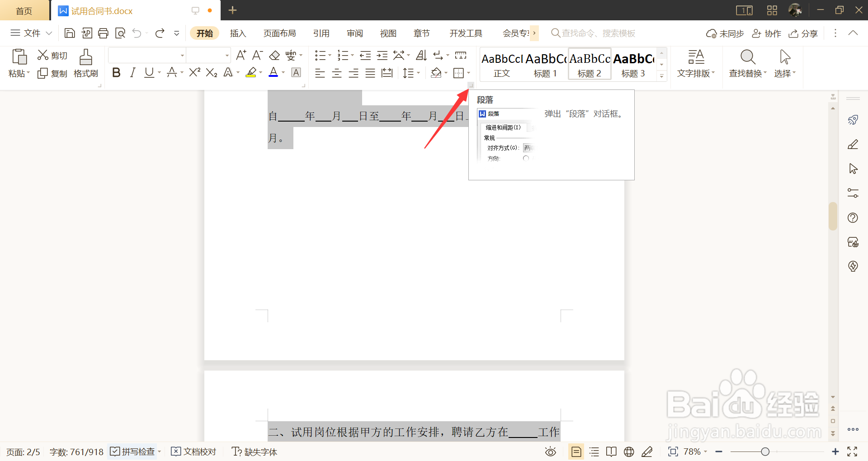The image size is (868, 461).
Task: Expand the styles gallery
Action: pos(662,76)
